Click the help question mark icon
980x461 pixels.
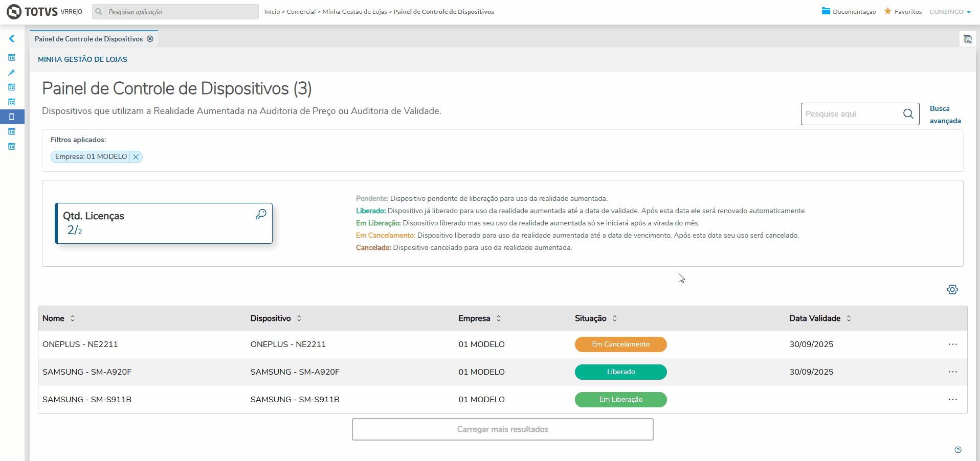tap(957, 450)
